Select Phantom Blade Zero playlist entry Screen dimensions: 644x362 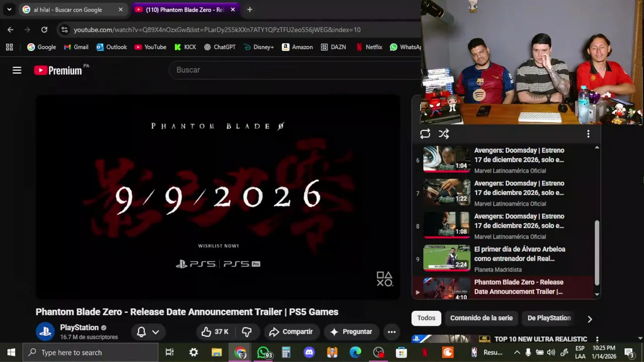pyautogui.click(x=503, y=287)
